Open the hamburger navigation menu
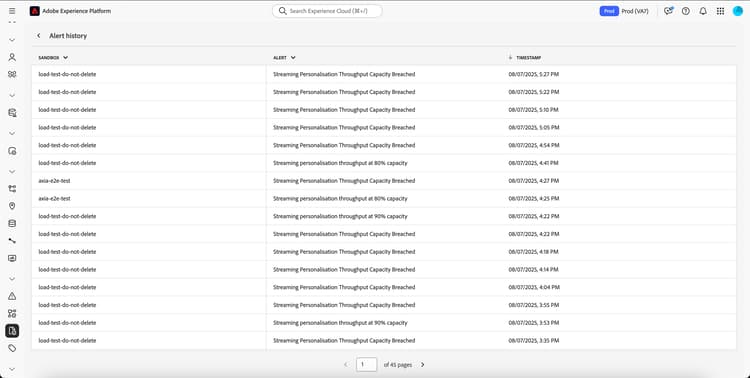750x378 pixels. click(12, 11)
